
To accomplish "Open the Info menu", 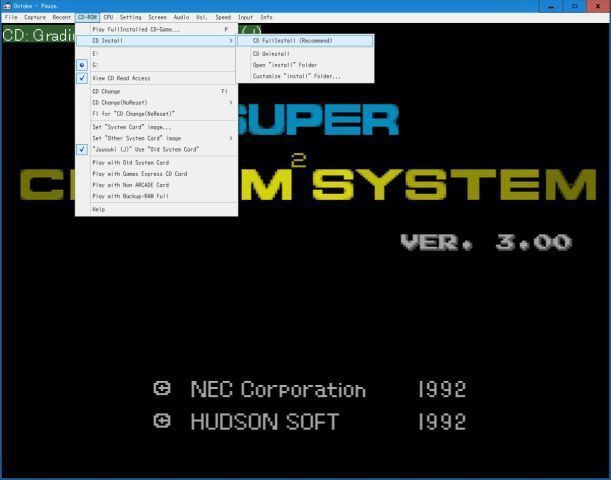I will (266, 17).
